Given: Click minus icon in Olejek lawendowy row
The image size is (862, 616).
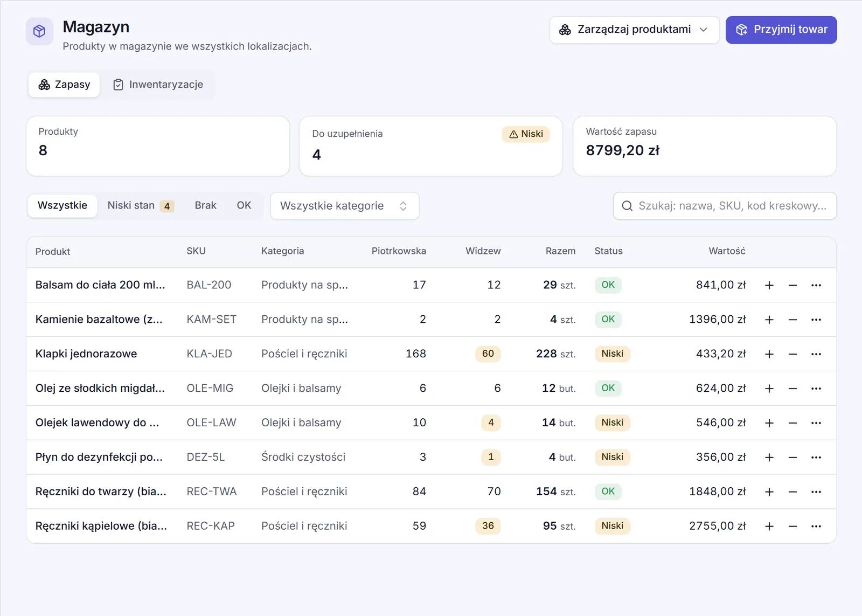Looking at the screenshot, I should coord(793,423).
